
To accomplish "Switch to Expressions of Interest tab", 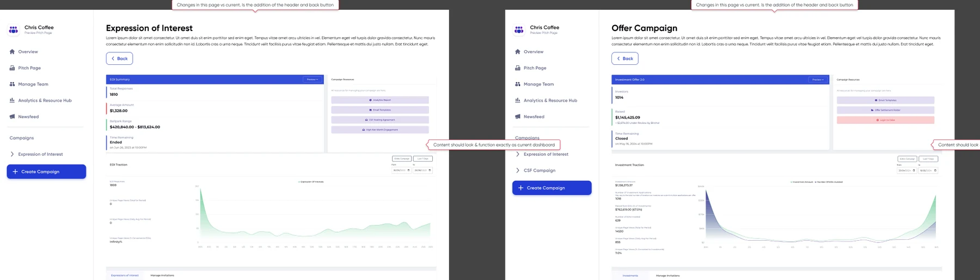I will point(125,276).
